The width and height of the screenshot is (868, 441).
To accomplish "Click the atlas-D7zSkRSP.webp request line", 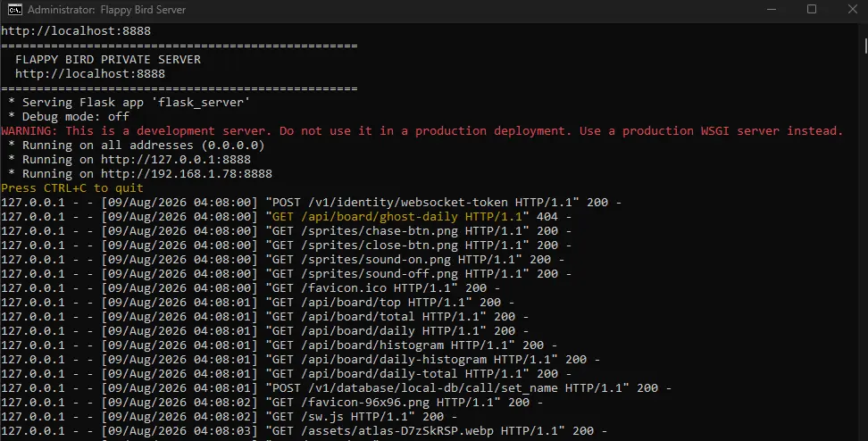I will tap(305, 431).
